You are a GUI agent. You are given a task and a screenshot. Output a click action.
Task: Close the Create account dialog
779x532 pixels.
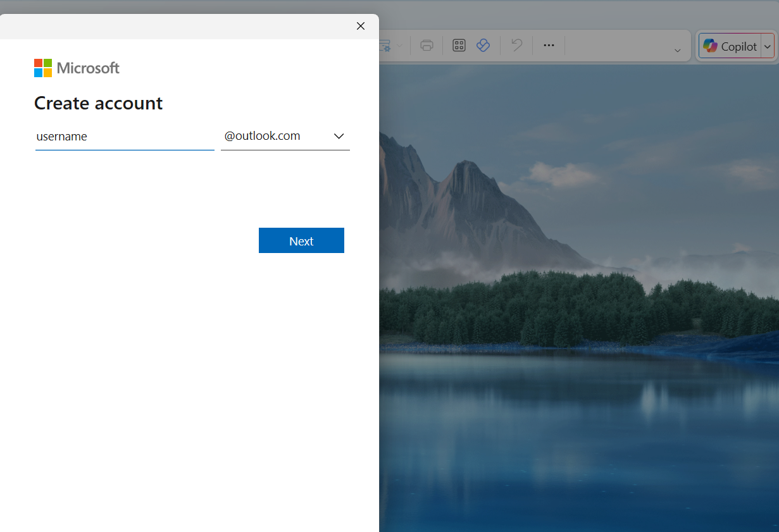click(360, 26)
